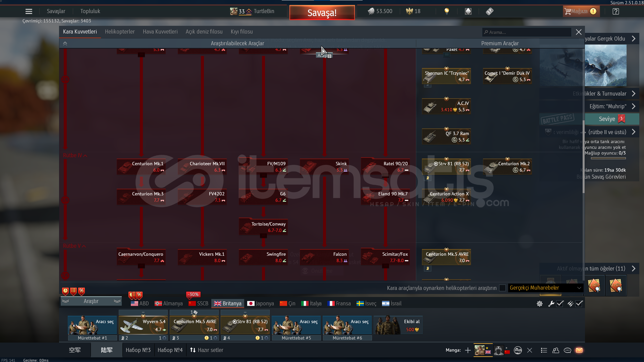This screenshot has height=362, width=644.
Task: Switch to the Helikopterler tab
Action: pyautogui.click(x=120, y=32)
